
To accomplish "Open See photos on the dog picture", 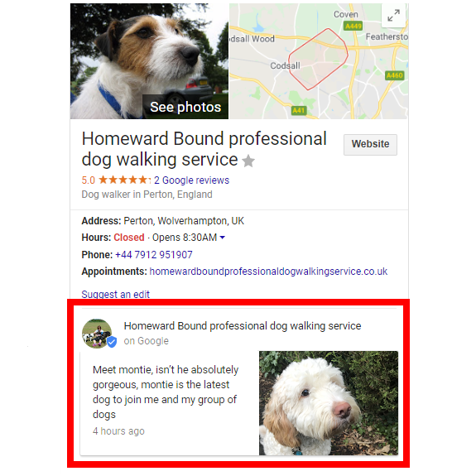I will click(x=185, y=107).
